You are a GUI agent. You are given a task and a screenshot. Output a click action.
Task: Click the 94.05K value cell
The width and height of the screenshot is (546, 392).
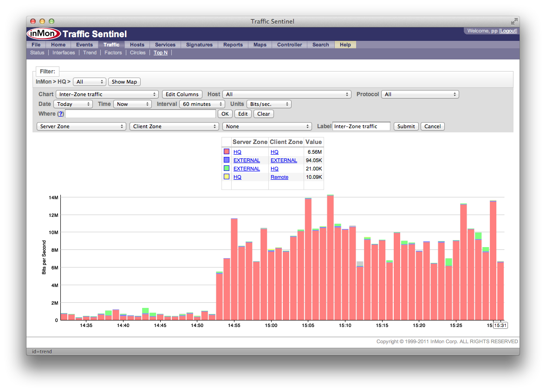point(314,160)
